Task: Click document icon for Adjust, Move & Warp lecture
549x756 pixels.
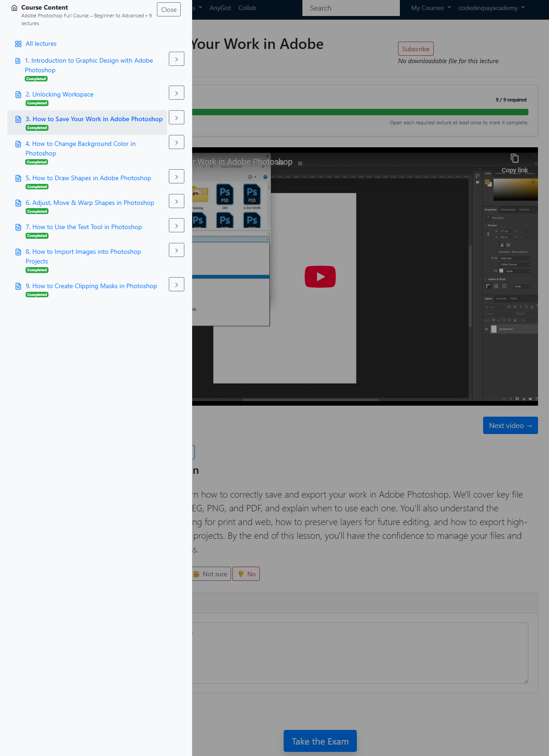Action: coord(18,203)
